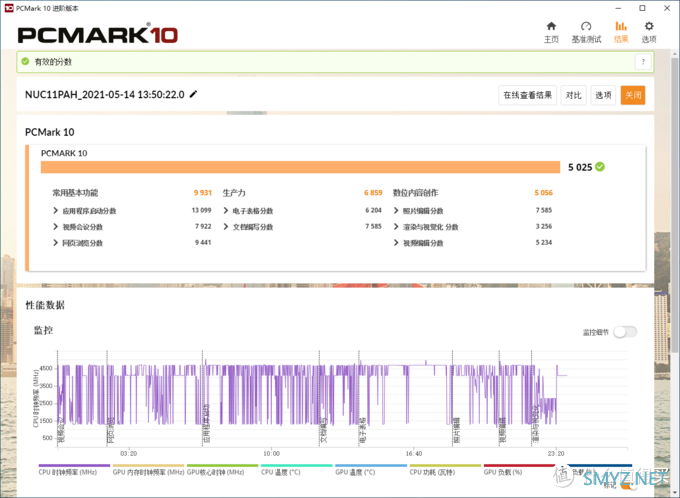
Task: Click the help question mark button
Action: pyautogui.click(x=643, y=62)
